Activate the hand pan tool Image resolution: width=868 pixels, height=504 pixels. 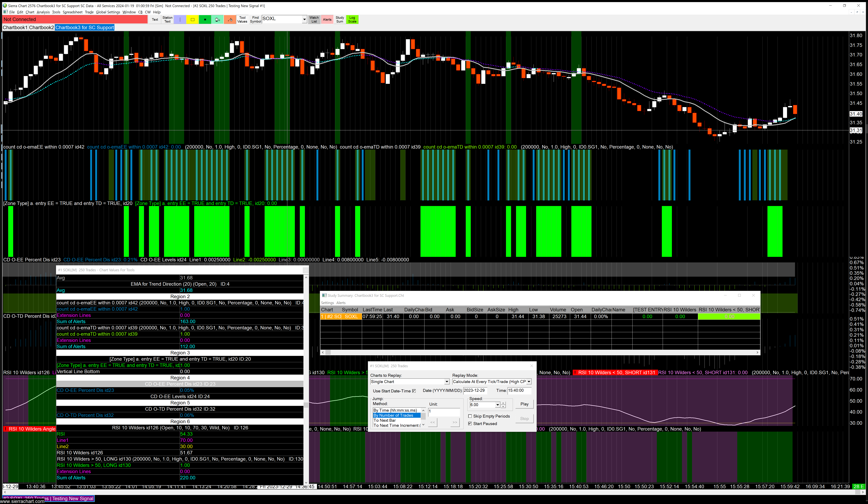point(217,20)
